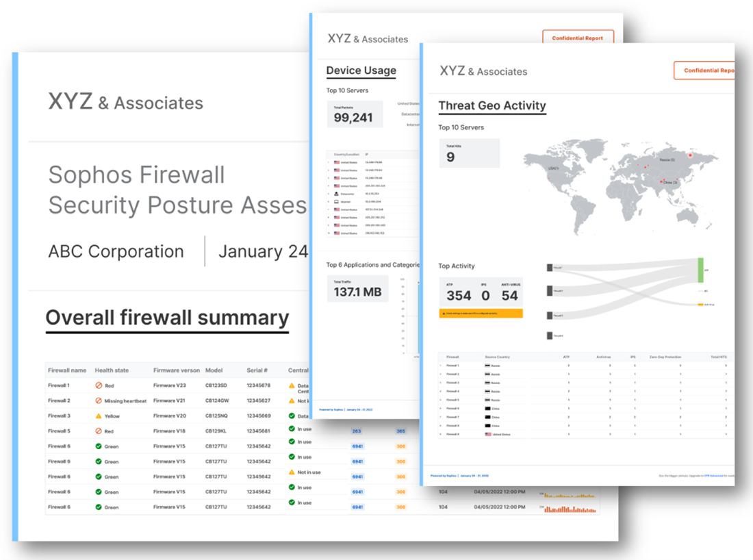This screenshot has height=560, width=753.
Task: Click the blue 263 value
Action: click(x=357, y=431)
